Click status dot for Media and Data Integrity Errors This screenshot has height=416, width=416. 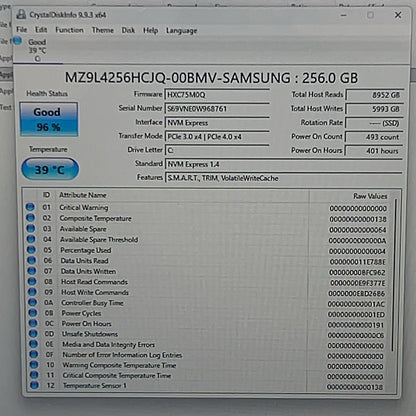pos(34,344)
